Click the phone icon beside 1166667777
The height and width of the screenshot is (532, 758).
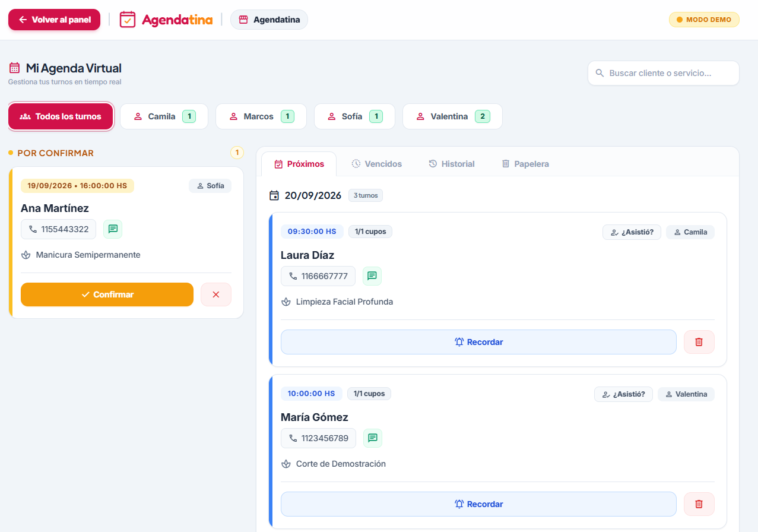293,276
